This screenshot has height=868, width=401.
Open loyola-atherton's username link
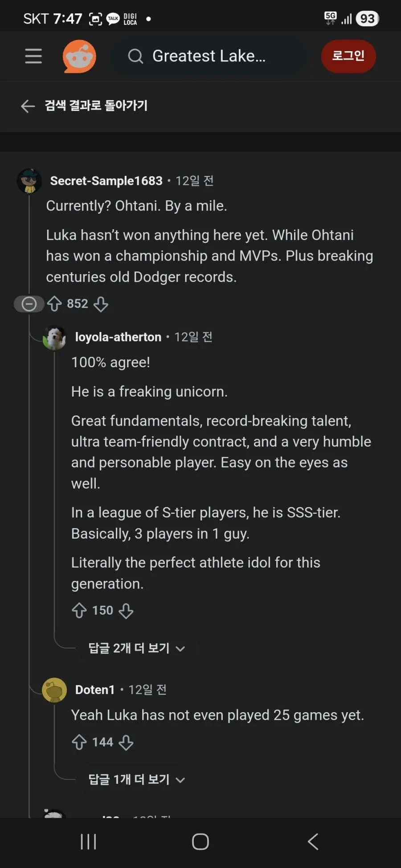tap(118, 337)
